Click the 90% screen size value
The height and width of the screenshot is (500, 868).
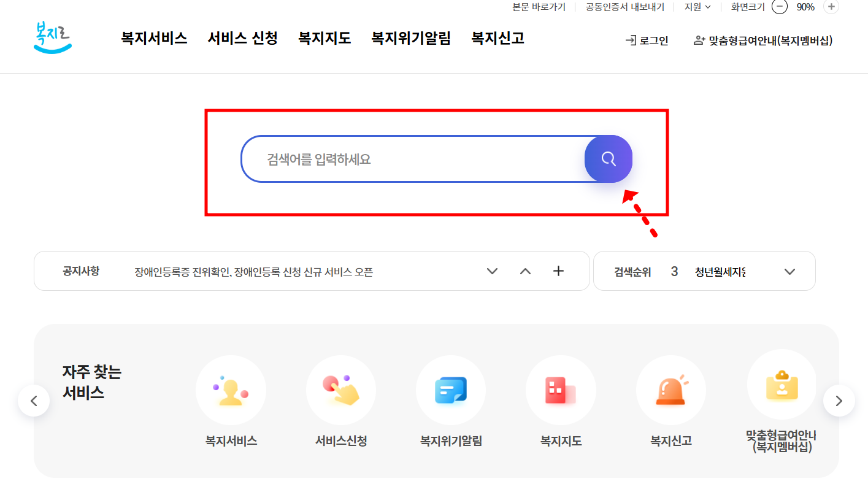tap(805, 7)
